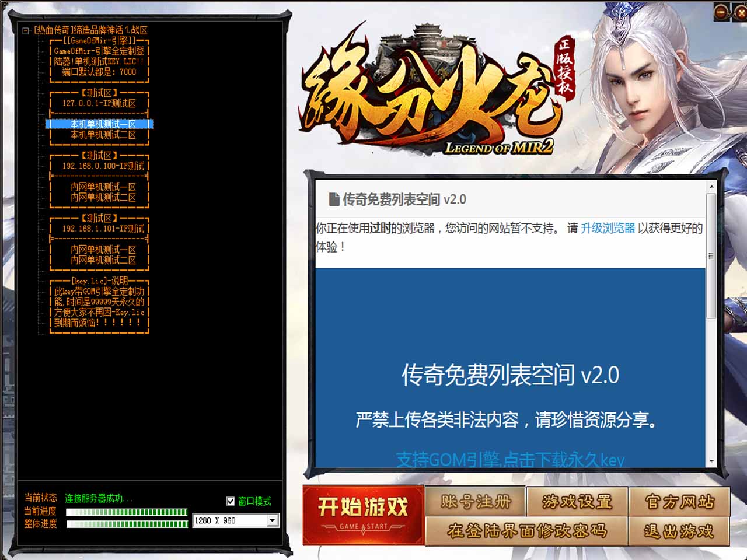Open 游戏设置 game settings
Viewport: 747px width, 560px height.
click(577, 502)
